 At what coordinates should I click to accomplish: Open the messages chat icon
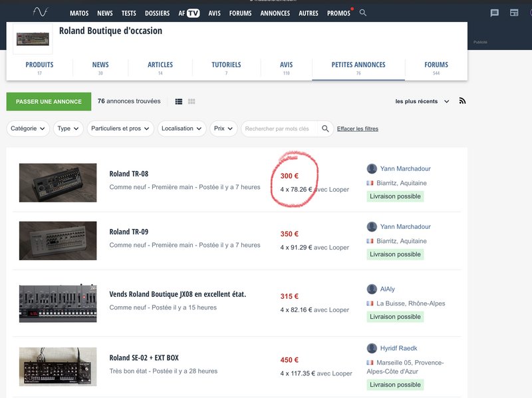tap(494, 13)
